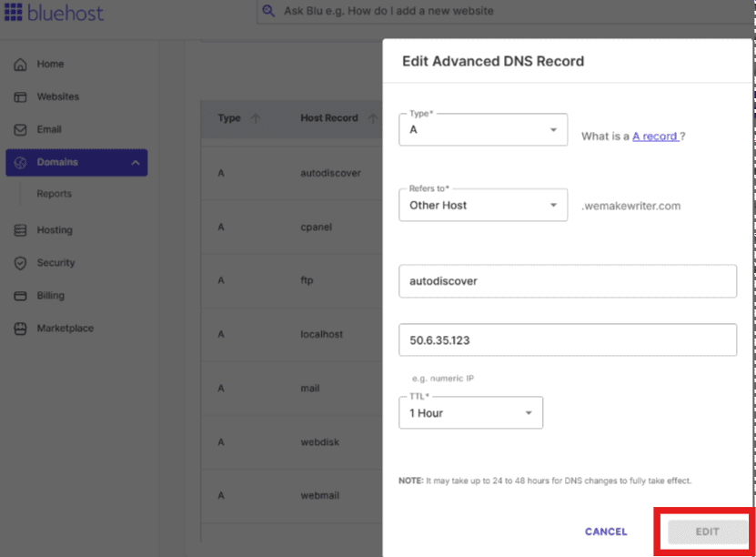
Task: Open the A record help link
Action: (656, 137)
